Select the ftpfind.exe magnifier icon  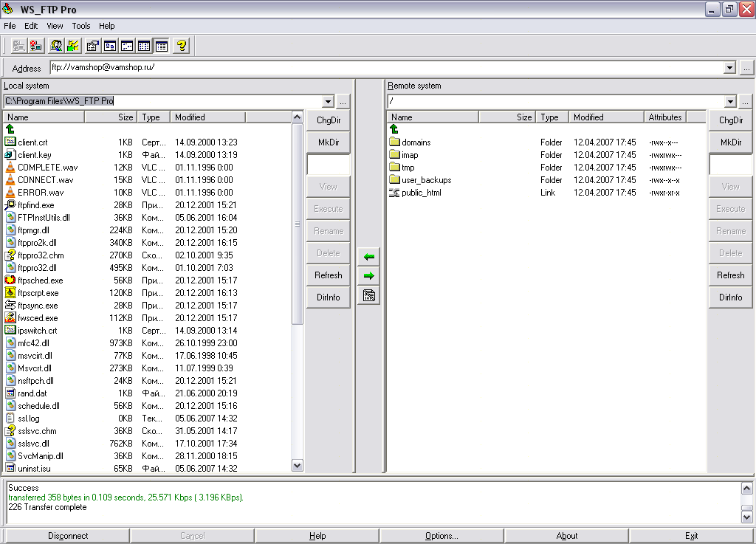[10, 204]
